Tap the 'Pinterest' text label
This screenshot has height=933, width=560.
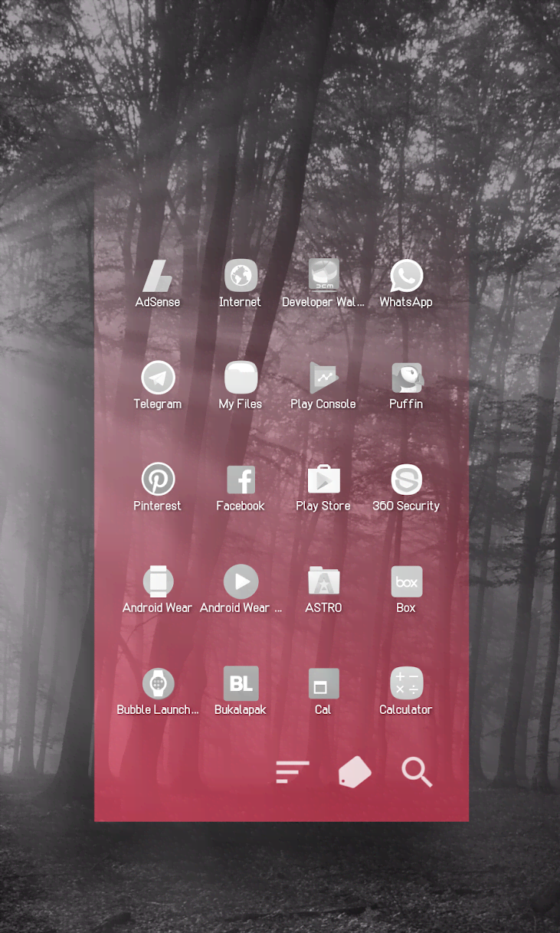click(x=158, y=506)
